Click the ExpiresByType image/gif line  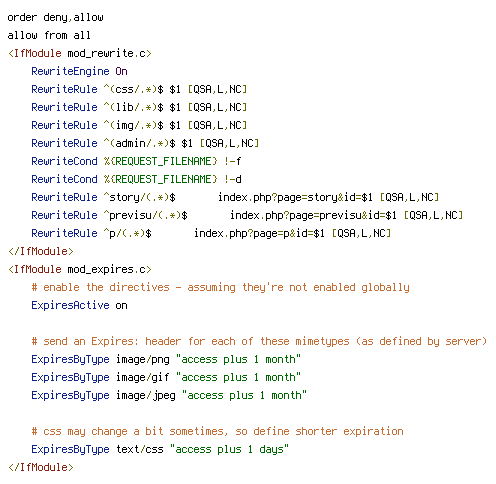pyautogui.click(x=166, y=377)
